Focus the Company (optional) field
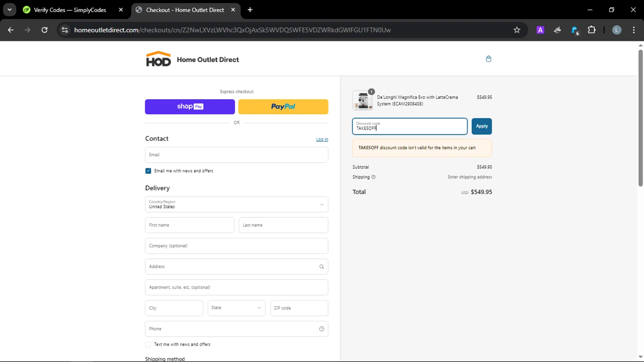Screen dimensions: 644x362 (x=237, y=246)
